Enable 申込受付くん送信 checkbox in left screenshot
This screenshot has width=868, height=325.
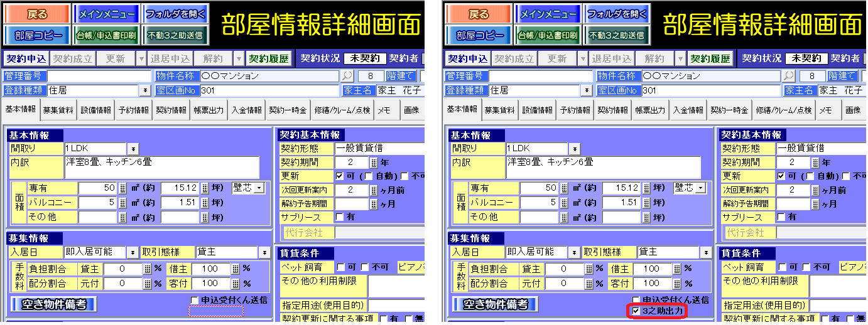click(x=195, y=301)
